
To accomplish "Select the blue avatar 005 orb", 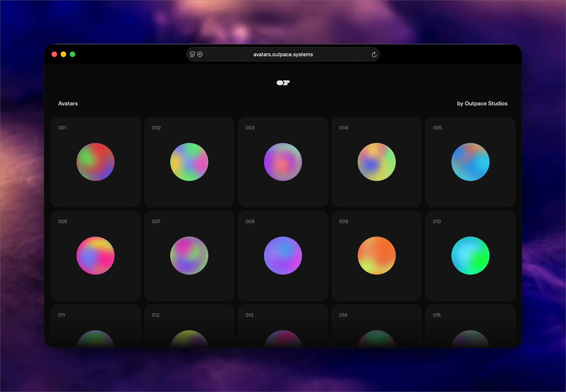I will [x=470, y=162].
